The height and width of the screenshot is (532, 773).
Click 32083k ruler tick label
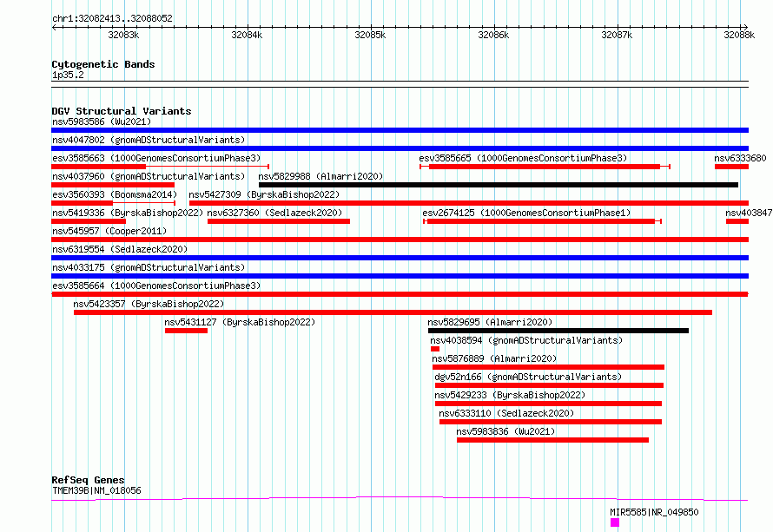coord(123,35)
